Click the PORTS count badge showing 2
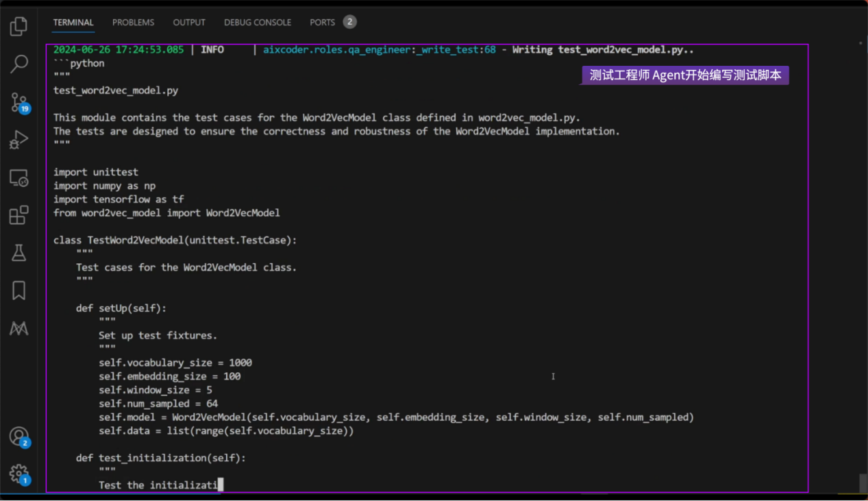Image resolution: width=868 pixels, height=501 pixels. click(x=349, y=22)
